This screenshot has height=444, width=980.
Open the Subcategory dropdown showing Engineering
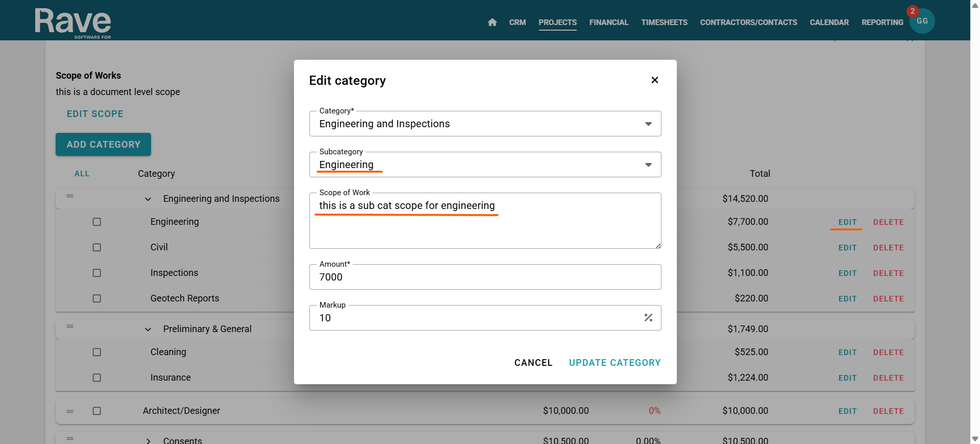click(x=648, y=165)
